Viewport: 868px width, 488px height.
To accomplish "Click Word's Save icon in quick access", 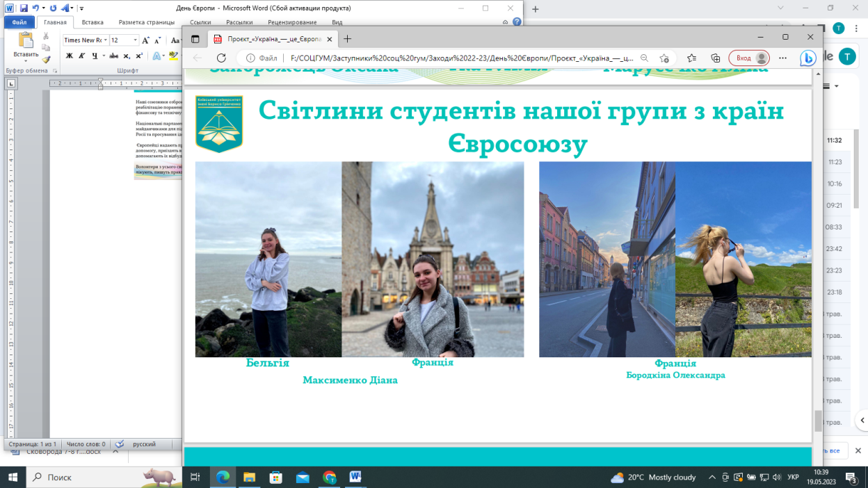I will click(24, 8).
